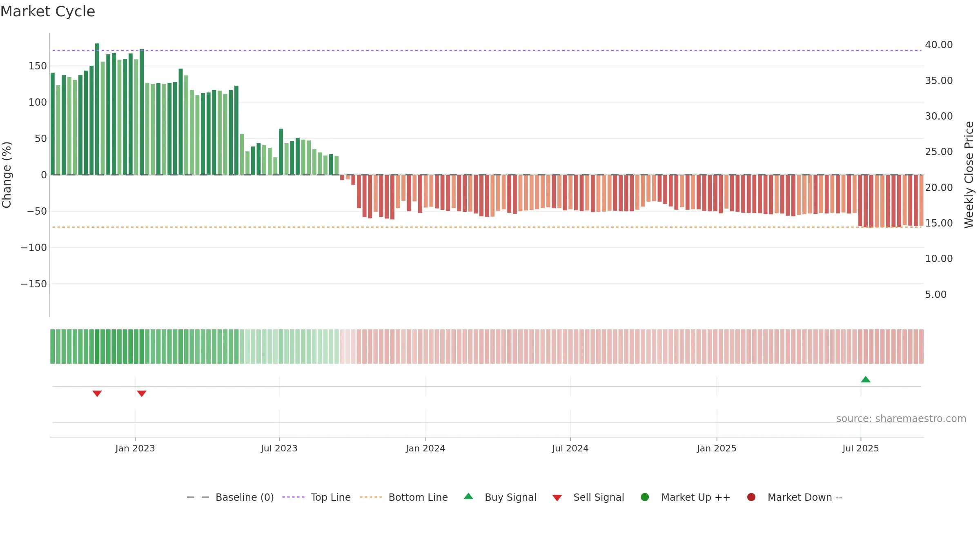
Task: Click the Sell Signal marker just after Jan 2023
Action: (142, 393)
